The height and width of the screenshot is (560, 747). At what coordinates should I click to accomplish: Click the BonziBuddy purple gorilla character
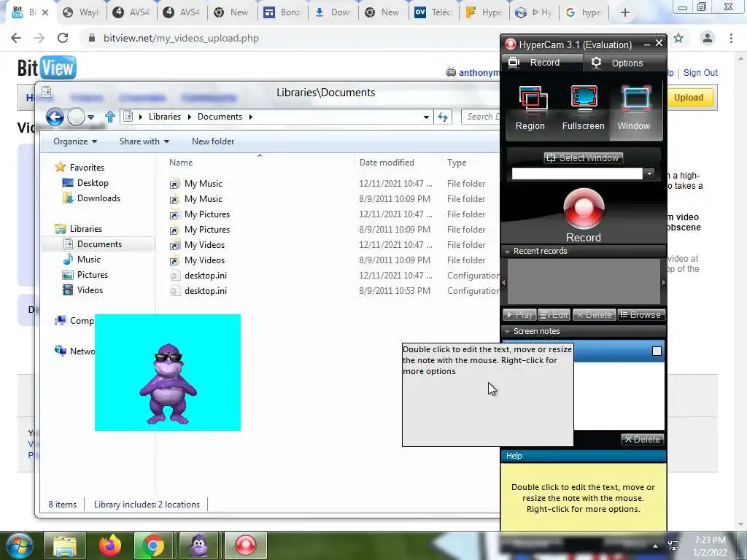pyautogui.click(x=169, y=384)
